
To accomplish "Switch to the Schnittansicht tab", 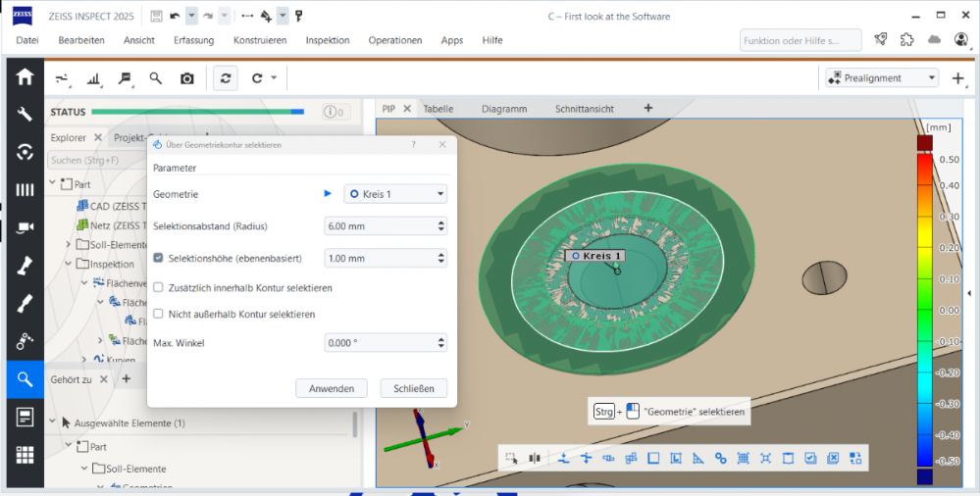I will point(586,109).
